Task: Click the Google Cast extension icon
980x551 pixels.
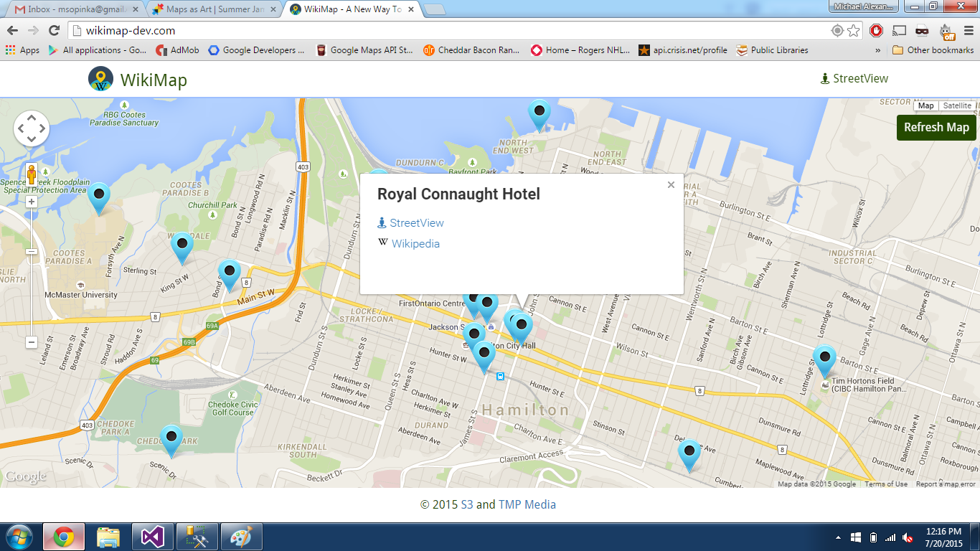Action: 899,30
